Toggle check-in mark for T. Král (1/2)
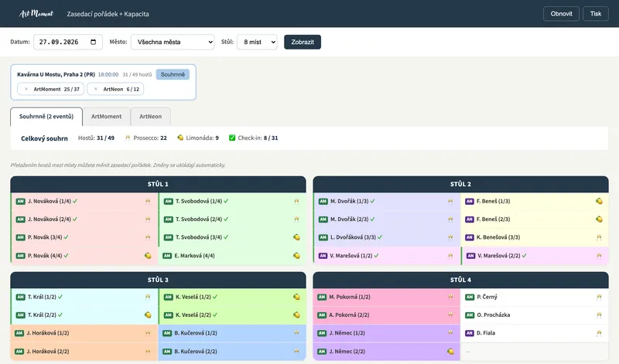The height and width of the screenshot is (364, 619). coord(60,297)
